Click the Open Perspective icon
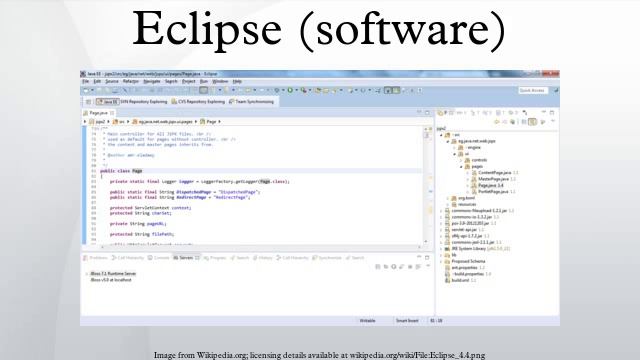Screen dimensions: 640x360 coord(88,102)
